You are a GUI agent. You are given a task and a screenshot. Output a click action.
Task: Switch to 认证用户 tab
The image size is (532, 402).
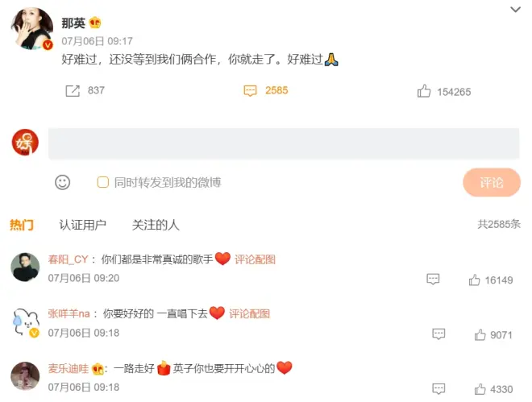tap(82, 225)
